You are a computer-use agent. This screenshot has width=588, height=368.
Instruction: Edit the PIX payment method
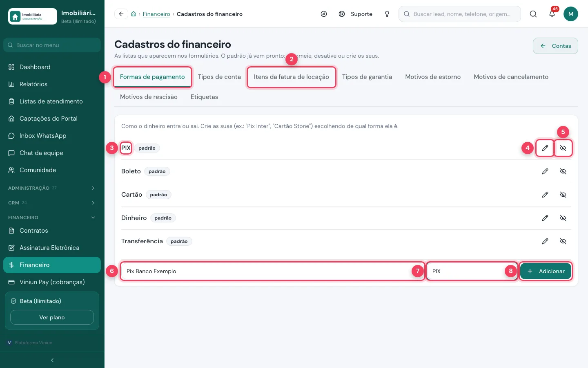tap(545, 148)
